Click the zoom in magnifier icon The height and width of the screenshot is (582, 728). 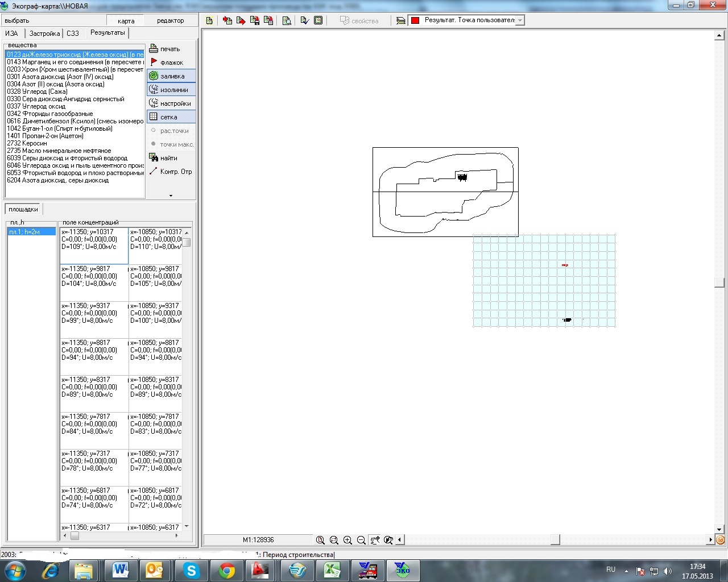point(348,540)
